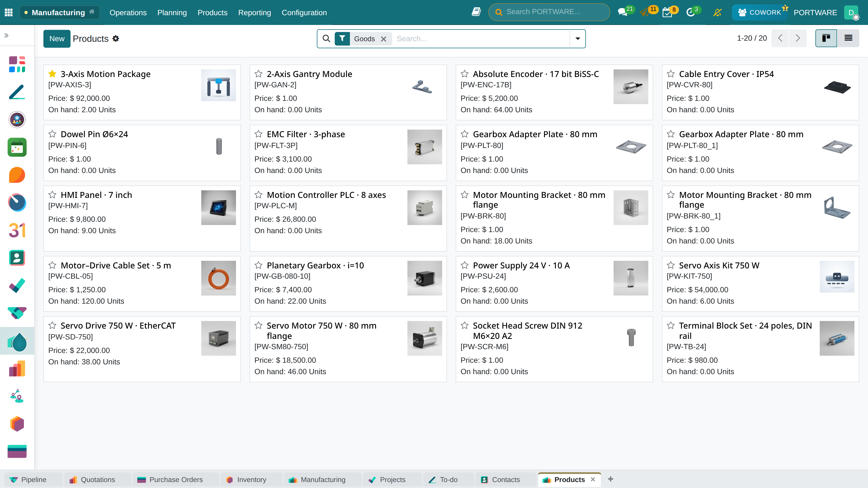The width and height of the screenshot is (868, 488).
Task: Close the Products bottom tab
Action: 593,479
